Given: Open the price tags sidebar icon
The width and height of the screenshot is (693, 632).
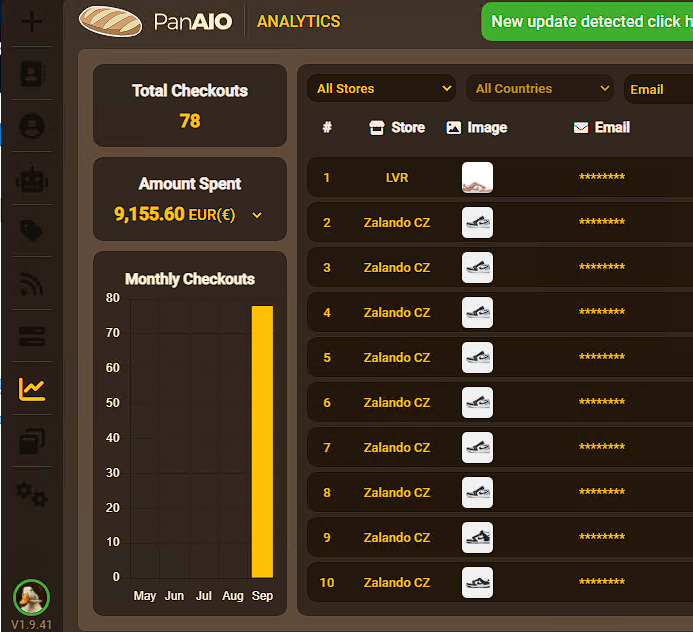Looking at the screenshot, I should click(32, 231).
